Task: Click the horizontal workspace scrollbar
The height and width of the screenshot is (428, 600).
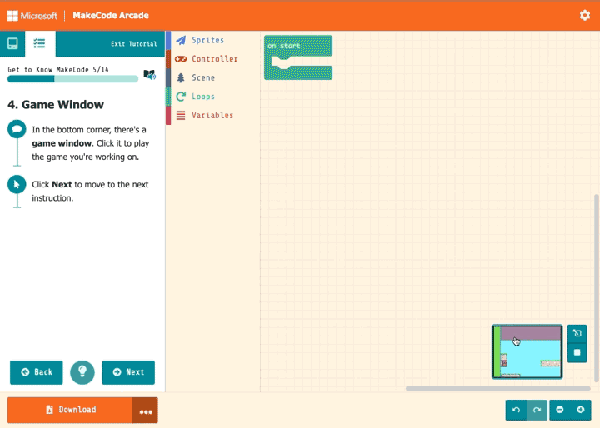Action: pyautogui.click(x=498, y=388)
